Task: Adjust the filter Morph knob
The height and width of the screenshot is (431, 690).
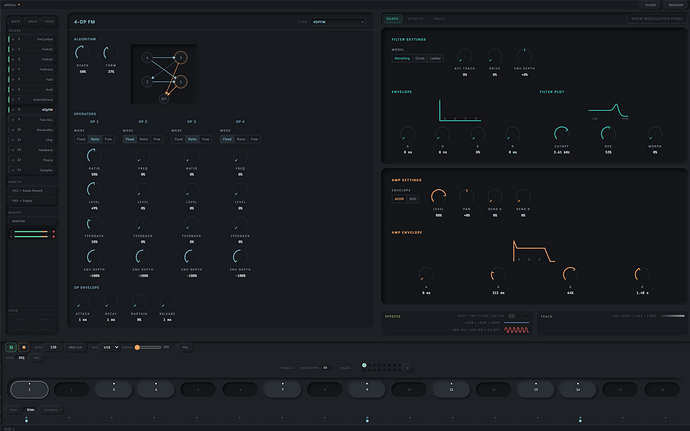Action: click(x=655, y=134)
